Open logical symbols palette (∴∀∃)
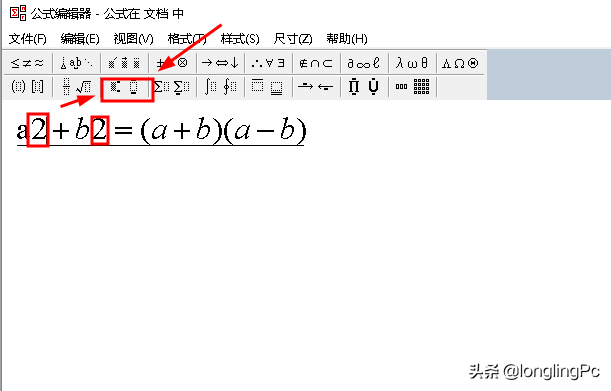The height and width of the screenshot is (391, 611). 268,63
